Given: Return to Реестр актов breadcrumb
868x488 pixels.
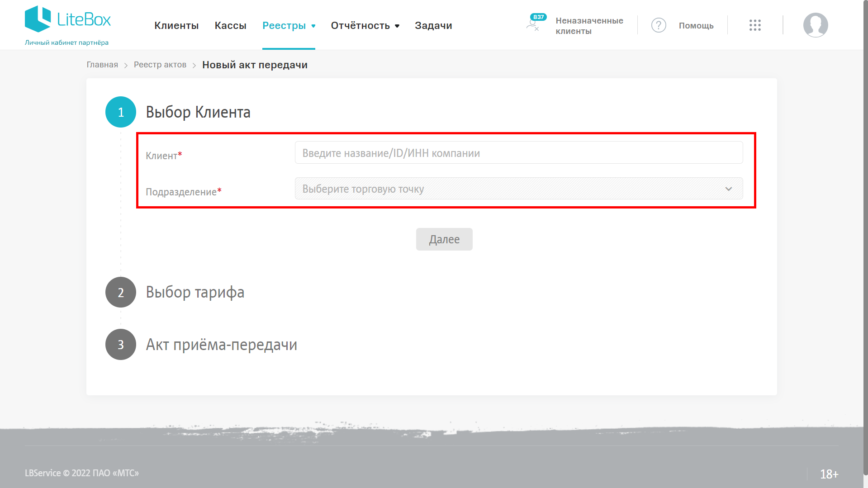Looking at the screenshot, I should (x=160, y=65).
